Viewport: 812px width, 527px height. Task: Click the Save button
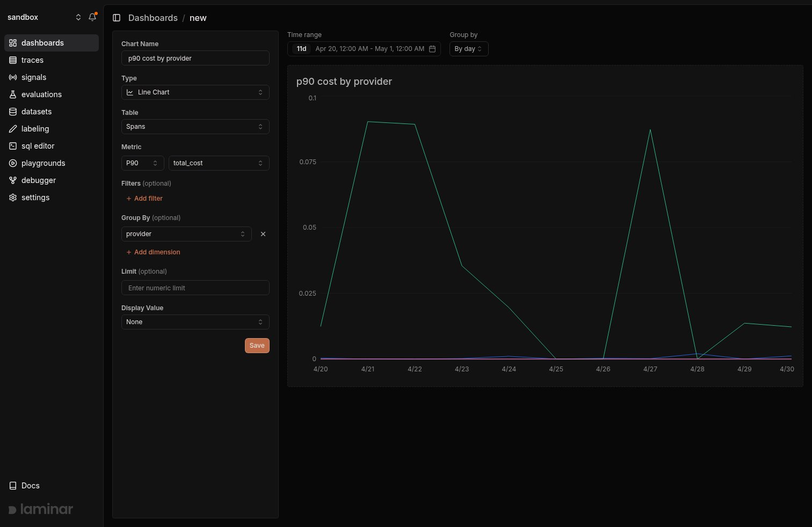tap(257, 346)
